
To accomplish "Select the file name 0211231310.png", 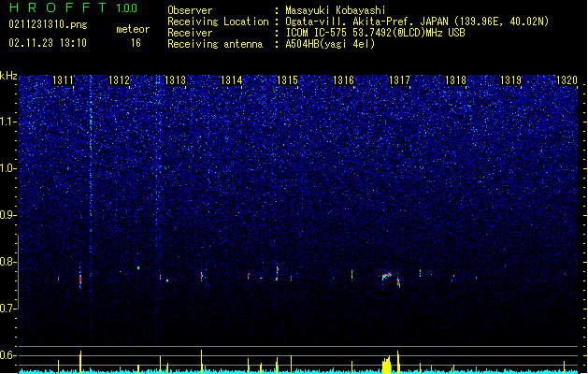I will (48, 25).
